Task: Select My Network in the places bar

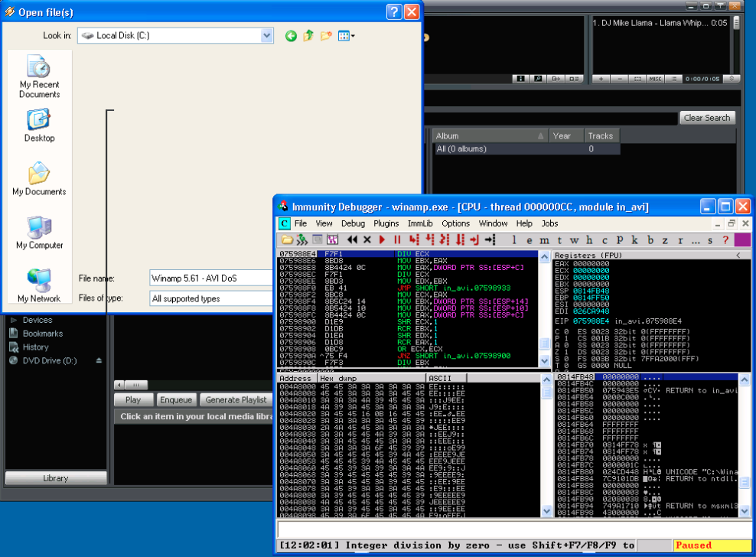Action: tap(40, 285)
